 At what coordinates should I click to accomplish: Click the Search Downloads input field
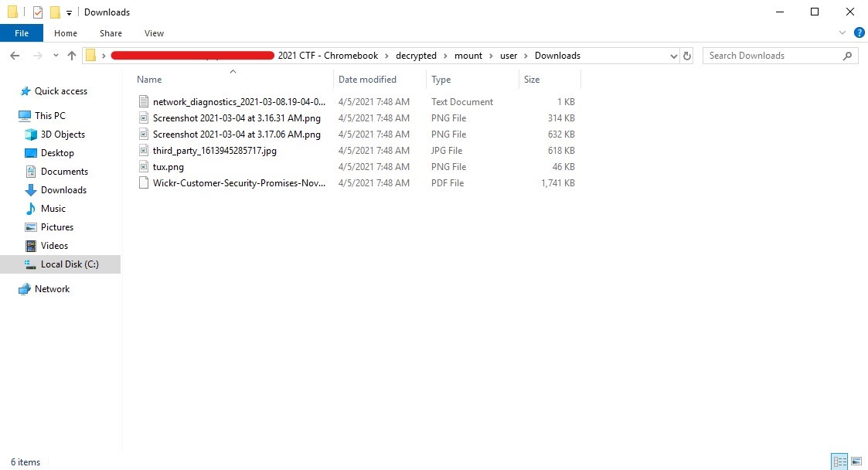pyautogui.click(x=773, y=56)
